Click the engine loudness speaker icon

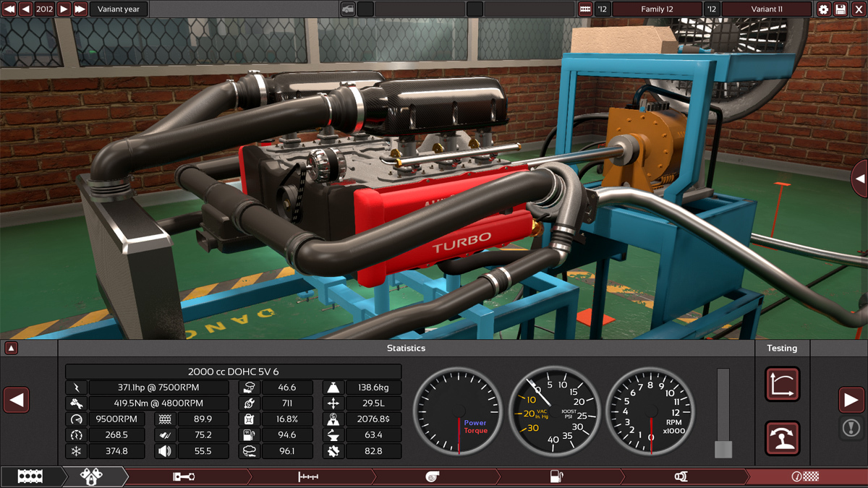pyautogui.click(x=165, y=451)
